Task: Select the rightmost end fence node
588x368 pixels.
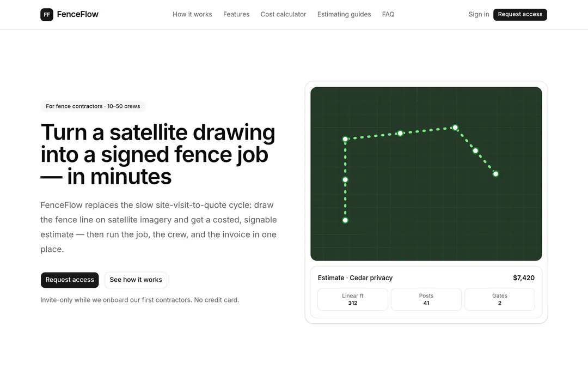Action: pyautogui.click(x=496, y=174)
